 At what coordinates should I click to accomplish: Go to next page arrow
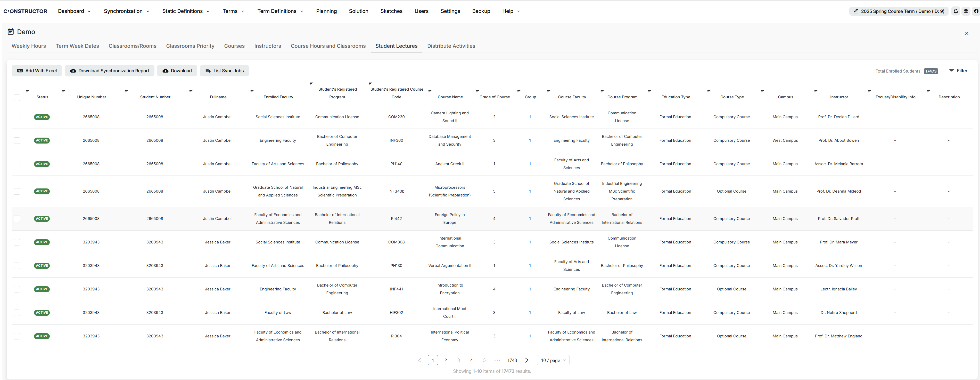527,360
